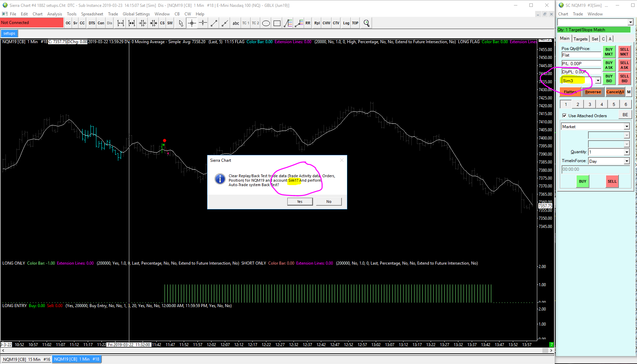Click the setups chartbook tab
Viewport: 637px width, 364px height.
[x=9, y=33]
